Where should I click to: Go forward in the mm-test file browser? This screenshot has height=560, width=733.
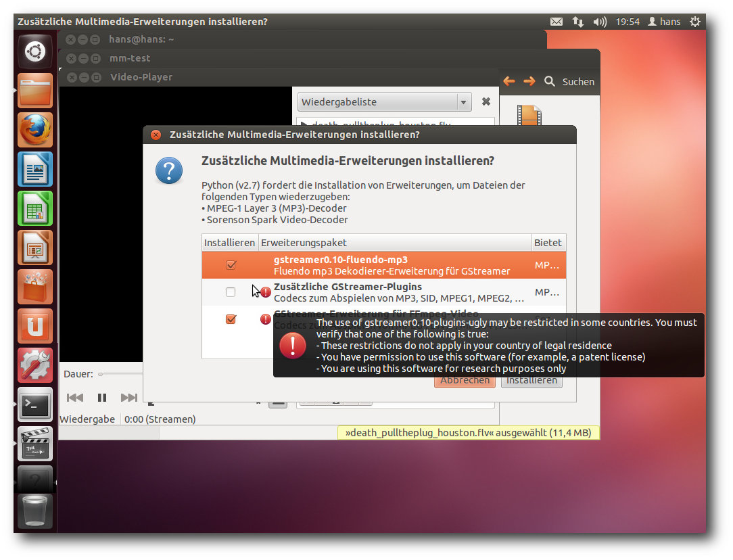point(529,81)
